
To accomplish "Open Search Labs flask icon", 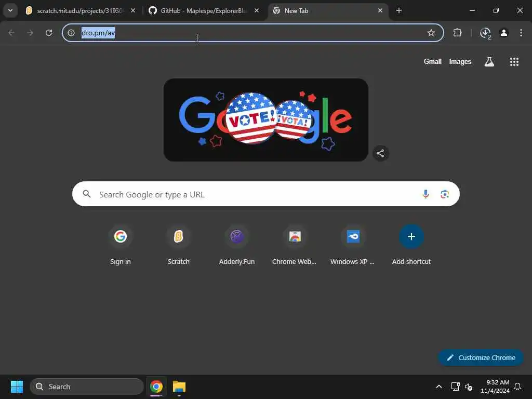I will pyautogui.click(x=489, y=62).
